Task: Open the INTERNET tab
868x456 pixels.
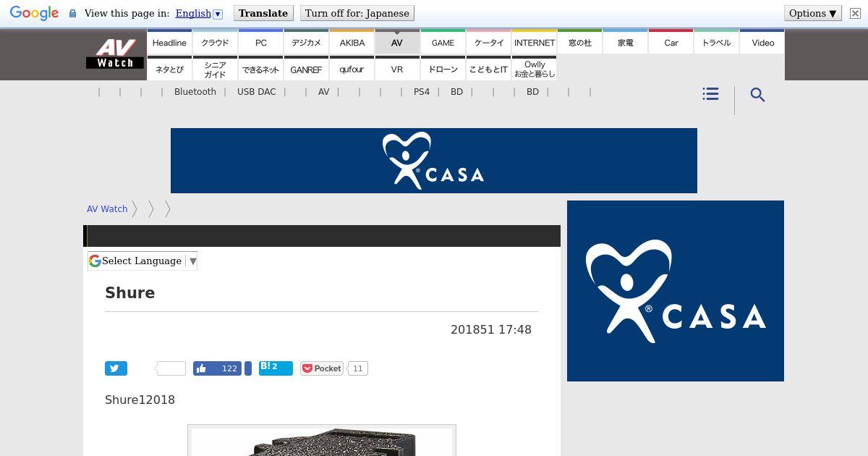Action: pyautogui.click(x=534, y=42)
